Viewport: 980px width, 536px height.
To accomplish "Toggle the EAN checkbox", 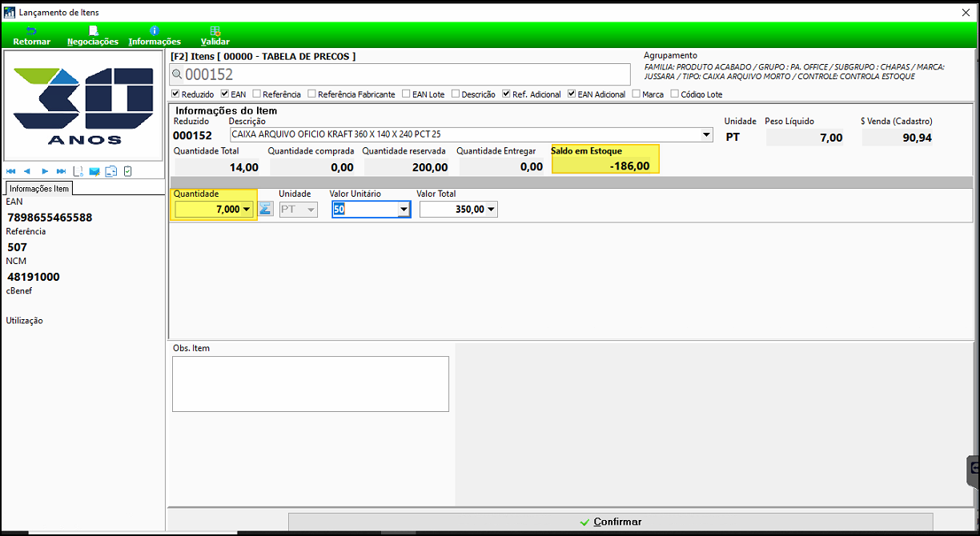I will coord(225,94).
